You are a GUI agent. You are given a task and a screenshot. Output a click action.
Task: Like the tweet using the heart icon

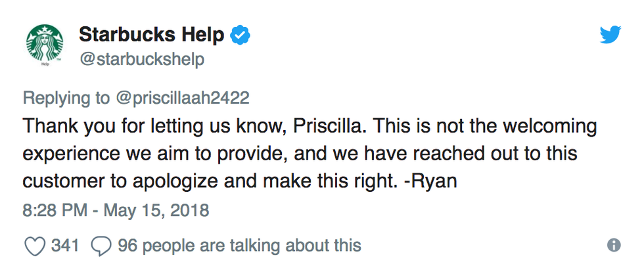pyautogui.click(x=34, y=246)
